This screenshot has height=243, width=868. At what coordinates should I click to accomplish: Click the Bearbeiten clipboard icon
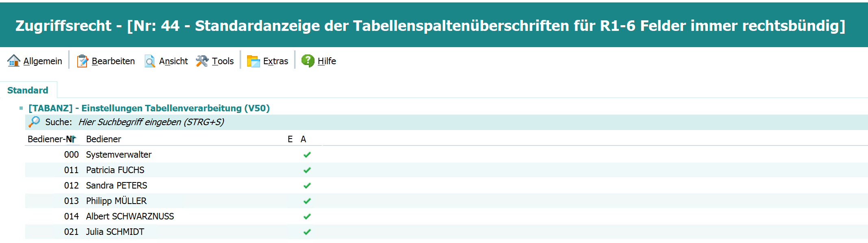click(x=82, y=61)
